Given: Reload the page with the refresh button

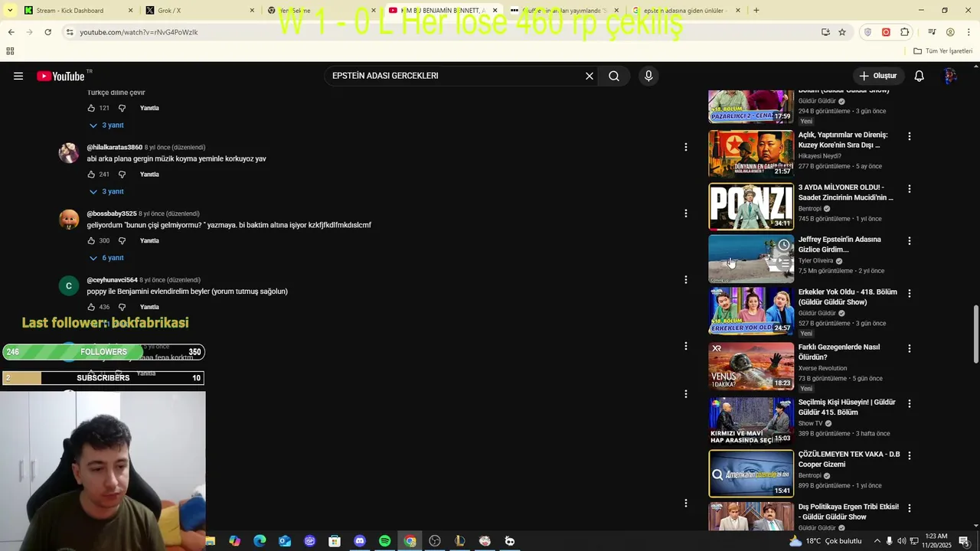Looking at the screenshot, I should click(x=48, y=32).
